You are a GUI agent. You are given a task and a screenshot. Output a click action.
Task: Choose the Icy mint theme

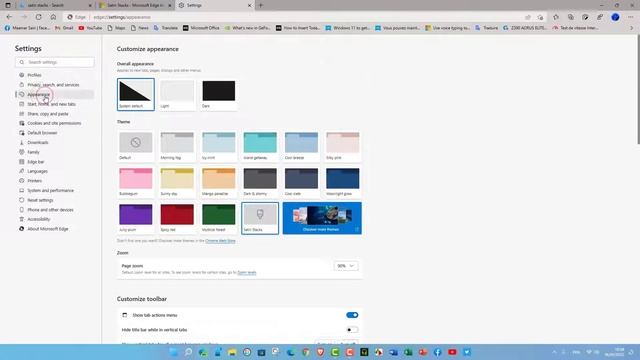pos(218,146)
